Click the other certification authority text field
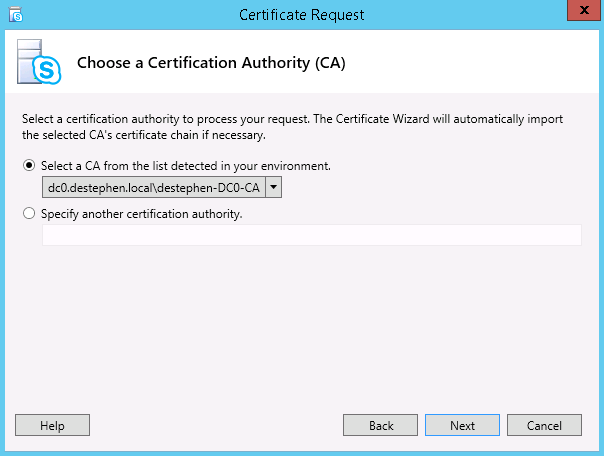 click(312, 235)
